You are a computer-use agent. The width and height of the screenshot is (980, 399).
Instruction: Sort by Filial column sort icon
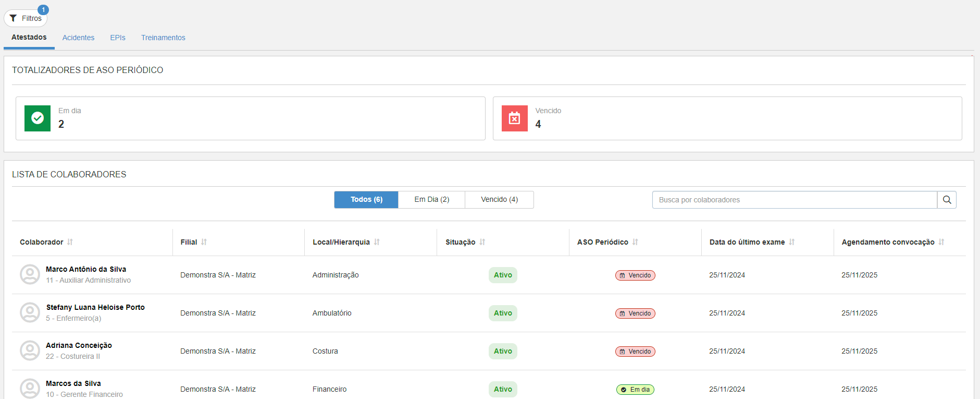click(204, 242)
